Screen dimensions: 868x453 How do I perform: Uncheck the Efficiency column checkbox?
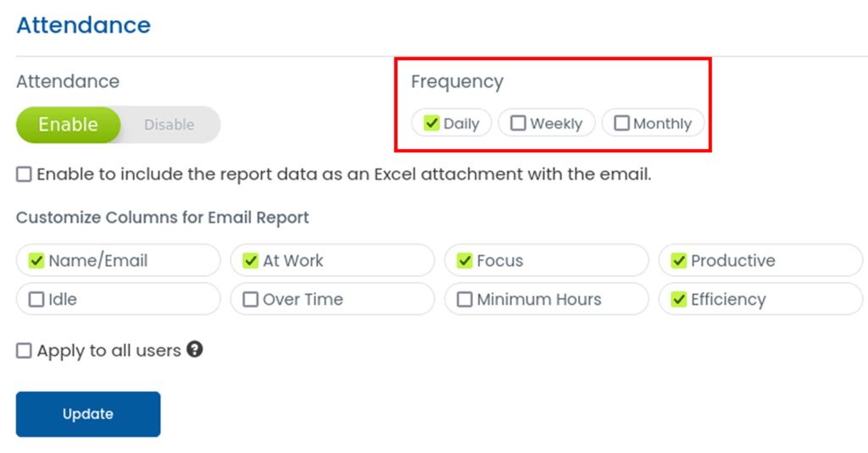[679, 299]
